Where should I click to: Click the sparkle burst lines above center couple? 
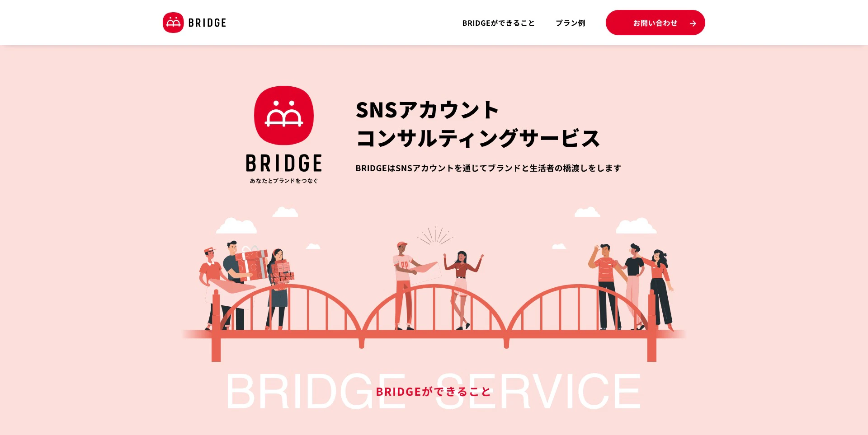(x=435, y=235)
